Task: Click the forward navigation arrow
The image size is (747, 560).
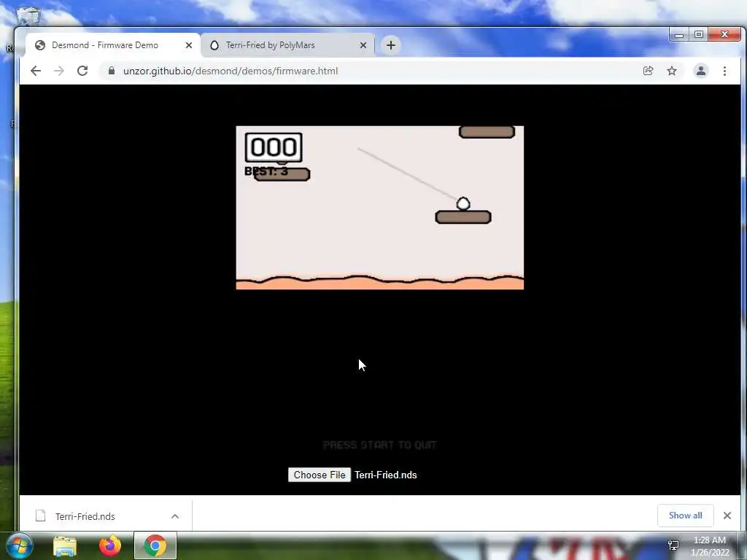Action: (59, 71)
